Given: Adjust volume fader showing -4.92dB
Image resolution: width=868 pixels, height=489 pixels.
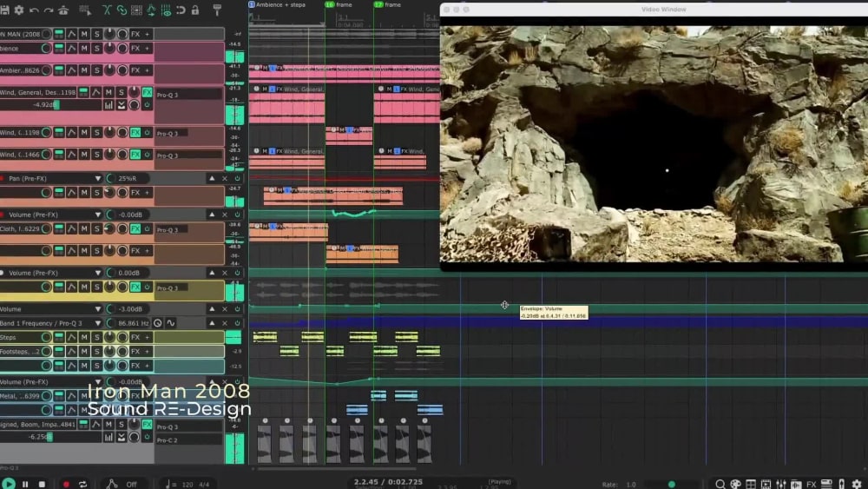Looking at the screenshot, I should coord(56,105).
